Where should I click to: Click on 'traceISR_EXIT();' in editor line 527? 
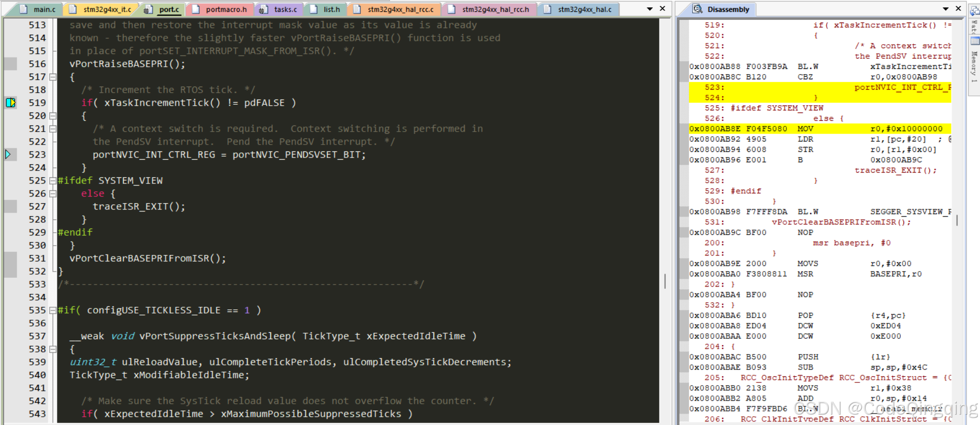point(139,206)
